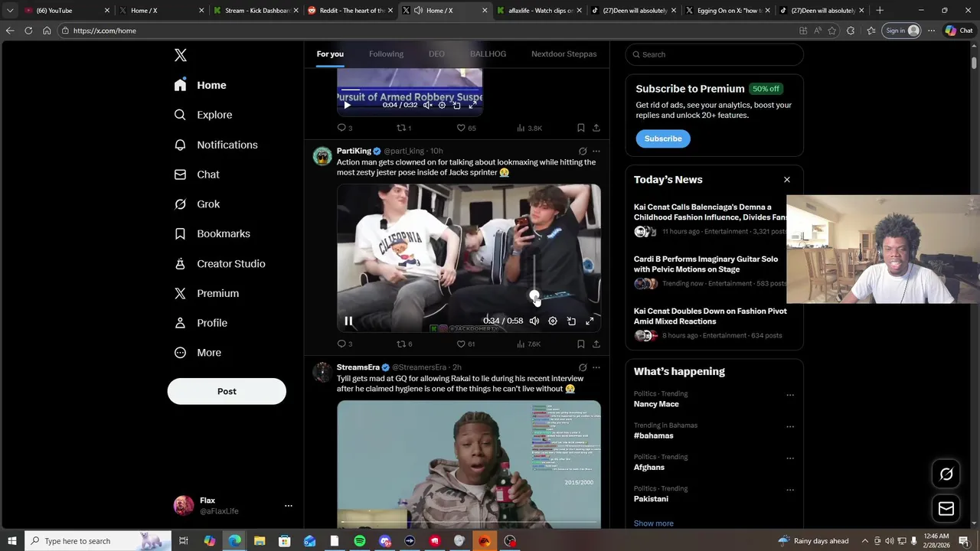The width and height of the screenshot is (980, 551).
Task: Adjust the PartiKing video volume slider
Action: pyautogui.click(x=534, y=296)
